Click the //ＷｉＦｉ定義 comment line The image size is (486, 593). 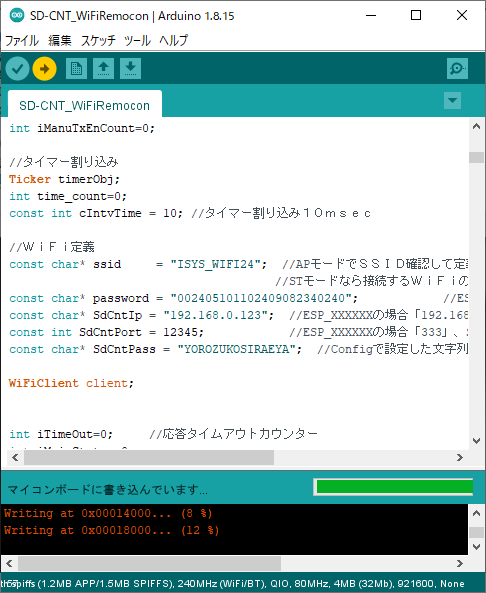click(51, 247)
